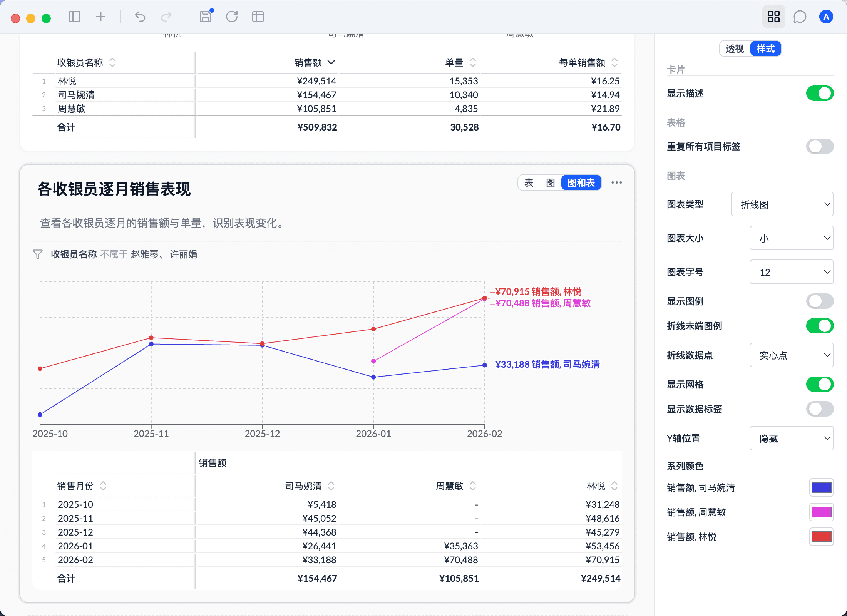Click chart end label ¥70,488 销售额, 周慧敏
Screen dimensions: 847x616
543,303
